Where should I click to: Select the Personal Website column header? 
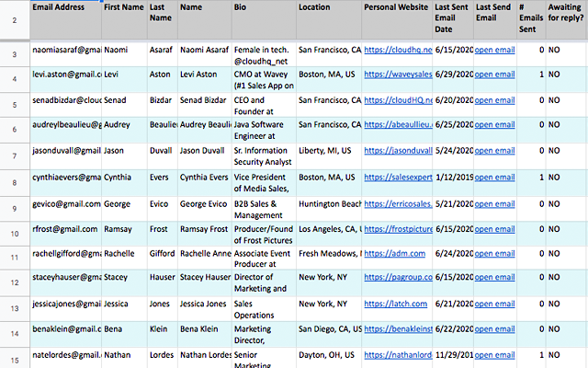397,19
